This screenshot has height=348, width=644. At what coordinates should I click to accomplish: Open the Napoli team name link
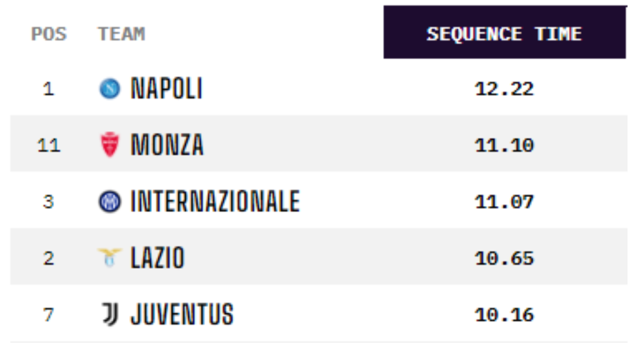click(167, 89)
